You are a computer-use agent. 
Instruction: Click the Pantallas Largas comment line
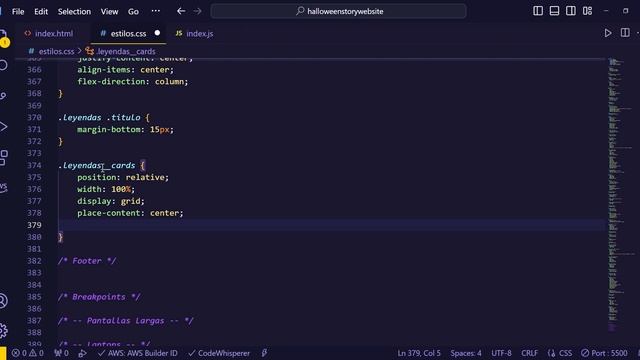pyautogui.click(x=126, y=321)
